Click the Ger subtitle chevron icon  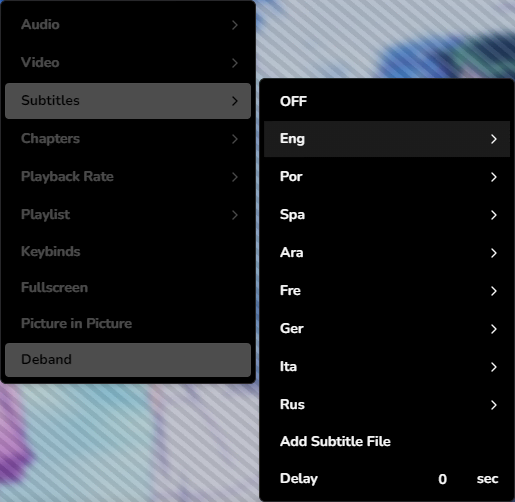click(494, 329)
